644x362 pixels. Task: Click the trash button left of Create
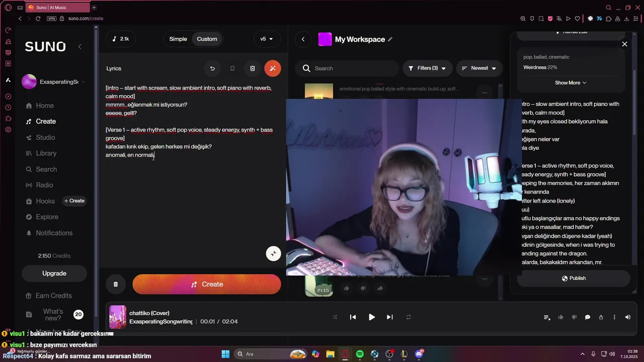pos(115,284)
